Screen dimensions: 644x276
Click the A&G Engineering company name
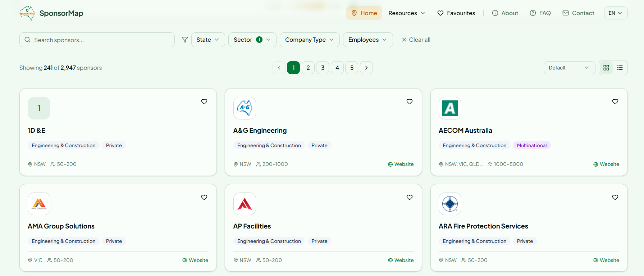[x=260, y=130]
